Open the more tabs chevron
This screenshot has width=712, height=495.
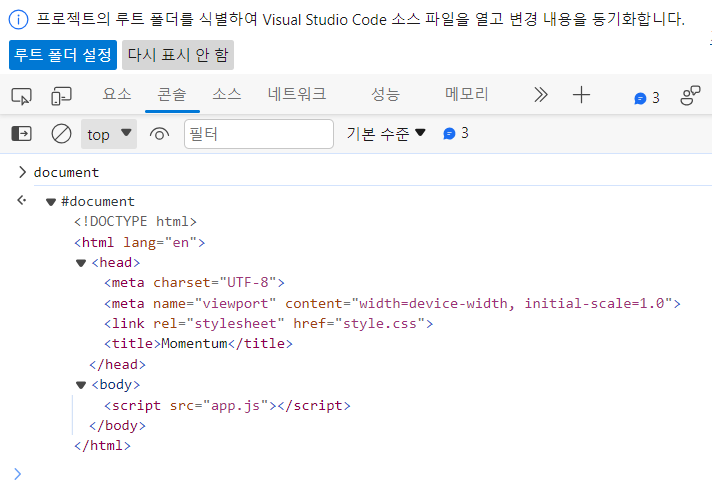(x=540, y=95)
